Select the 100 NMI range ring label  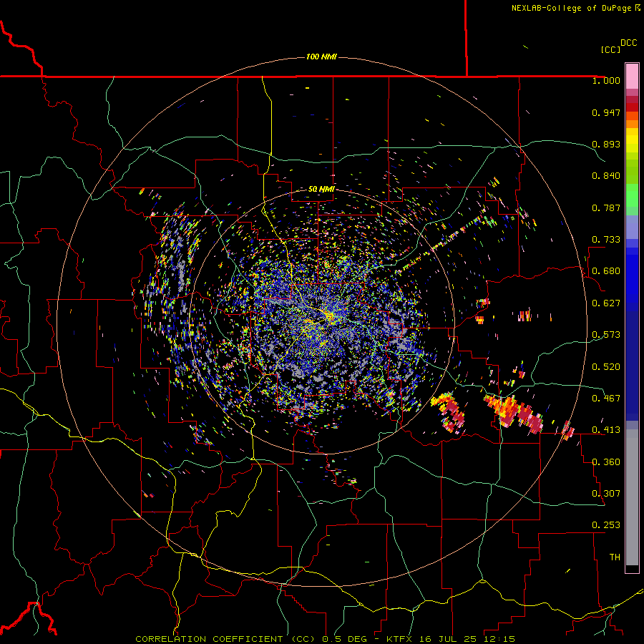(321, 57)
